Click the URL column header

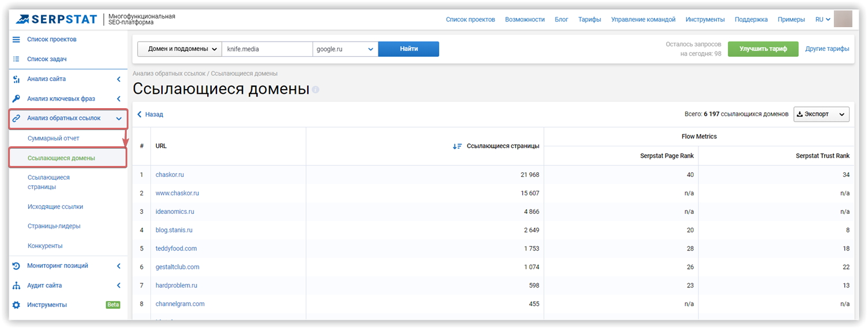[161, 146]
